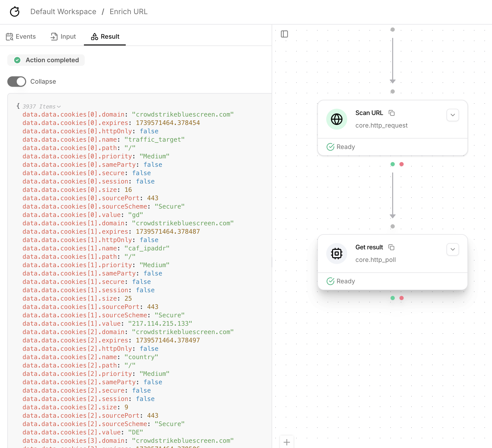Click the cookies[0].size 16 value
This screenshot has height=448, width=492.
click(x=128, y=190)
